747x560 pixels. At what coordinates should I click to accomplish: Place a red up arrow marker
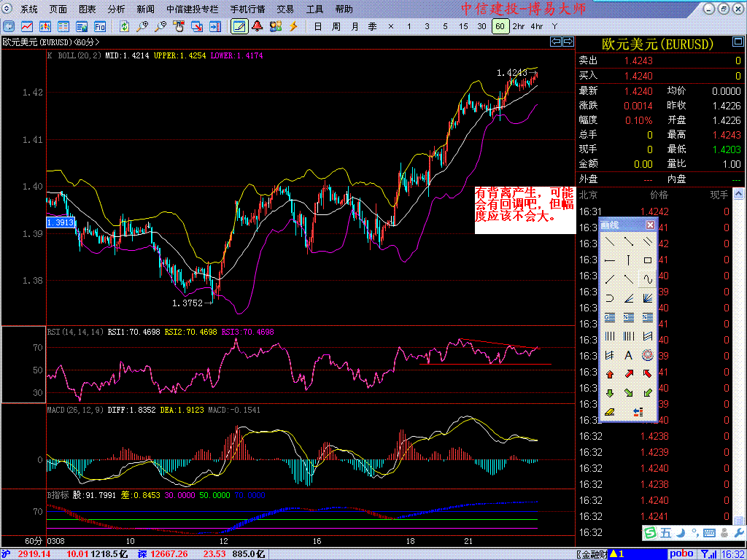610,374
